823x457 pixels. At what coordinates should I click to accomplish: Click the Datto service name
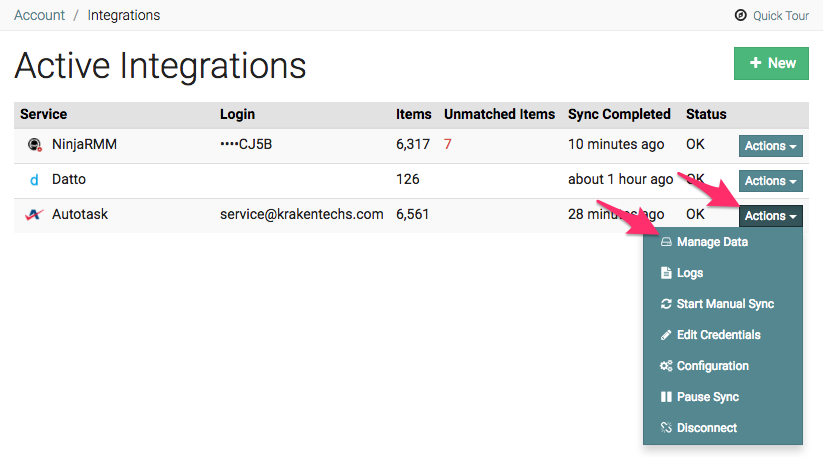click(69, 179)
